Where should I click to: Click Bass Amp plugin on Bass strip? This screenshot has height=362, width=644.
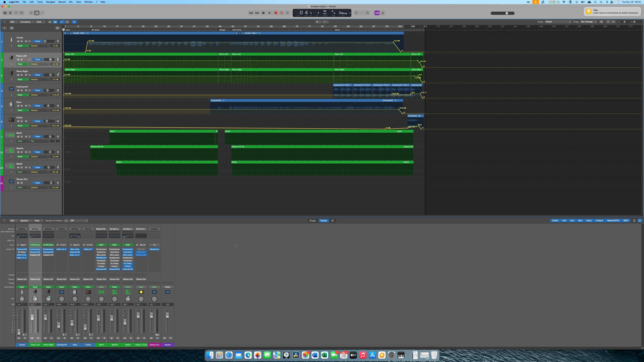click(x=75, y=249)
